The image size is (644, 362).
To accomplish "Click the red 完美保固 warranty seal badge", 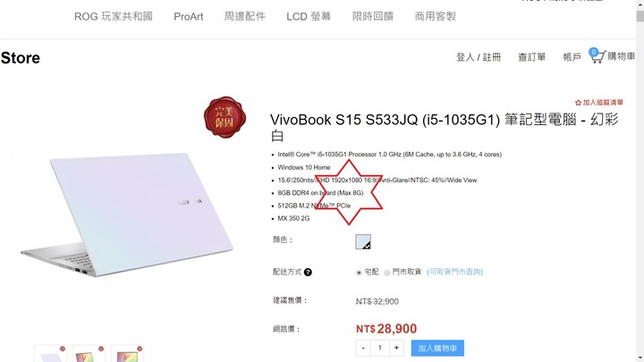I will point(225,117).
